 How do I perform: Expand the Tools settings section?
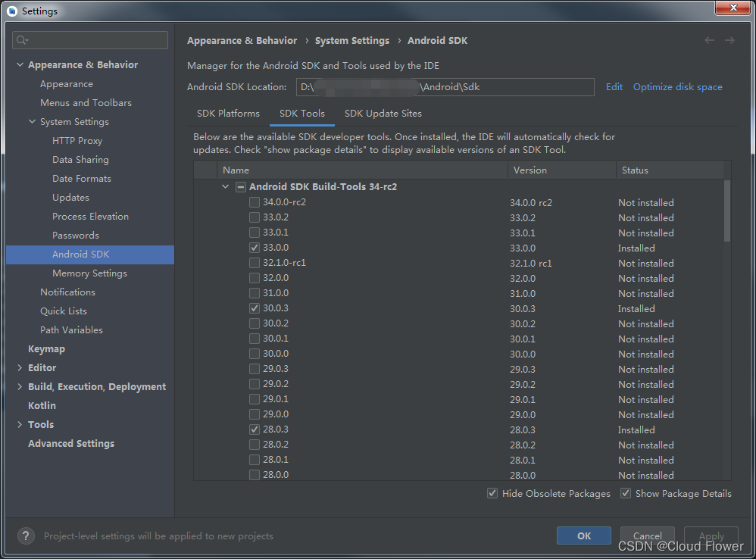[x=20, y=424]
